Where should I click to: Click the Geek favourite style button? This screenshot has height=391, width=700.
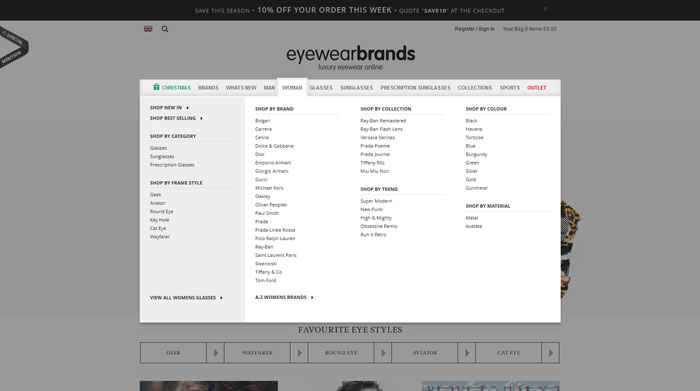[x=174, y=353]
